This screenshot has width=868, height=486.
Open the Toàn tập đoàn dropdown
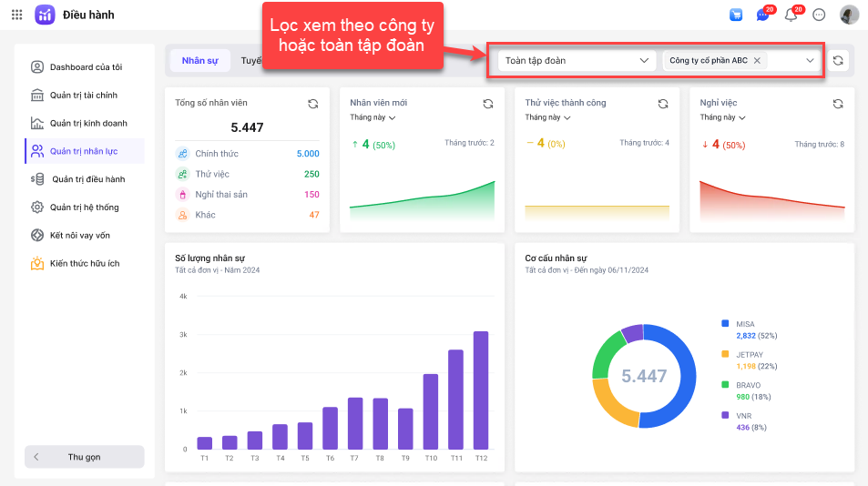577,60
